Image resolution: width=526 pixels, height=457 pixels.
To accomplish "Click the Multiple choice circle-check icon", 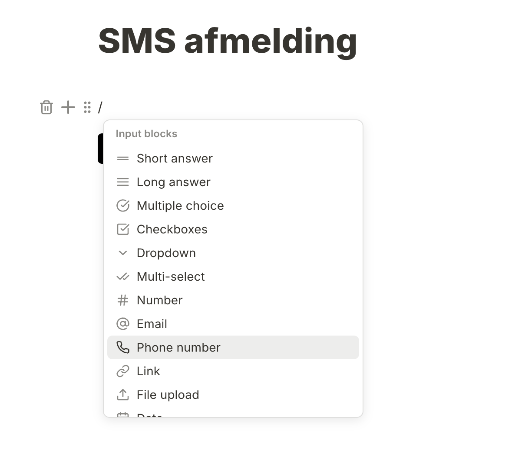I will pos(123,206).
